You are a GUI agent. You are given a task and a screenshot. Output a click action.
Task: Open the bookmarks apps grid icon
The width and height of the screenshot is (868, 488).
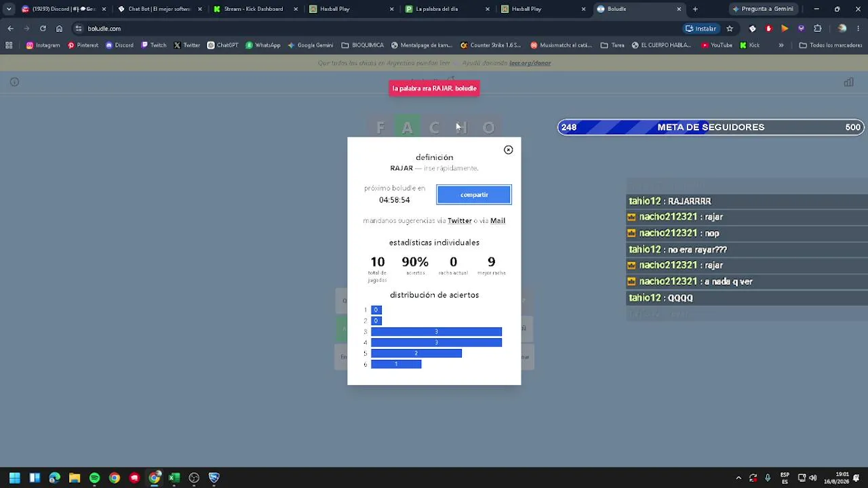point(9,45)
